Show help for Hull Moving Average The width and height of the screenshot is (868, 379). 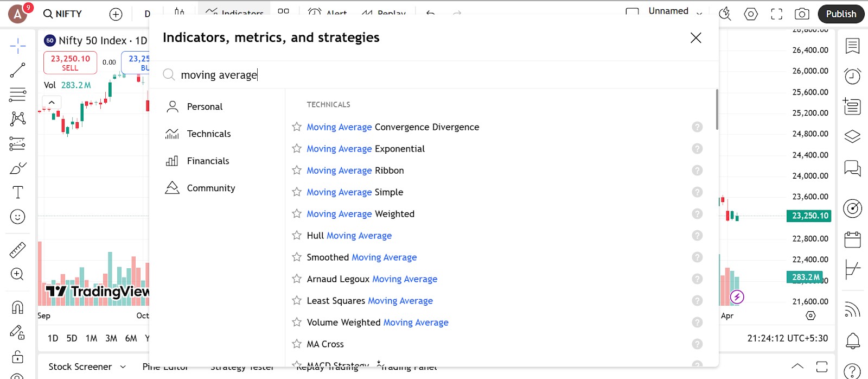click(697, 235)
